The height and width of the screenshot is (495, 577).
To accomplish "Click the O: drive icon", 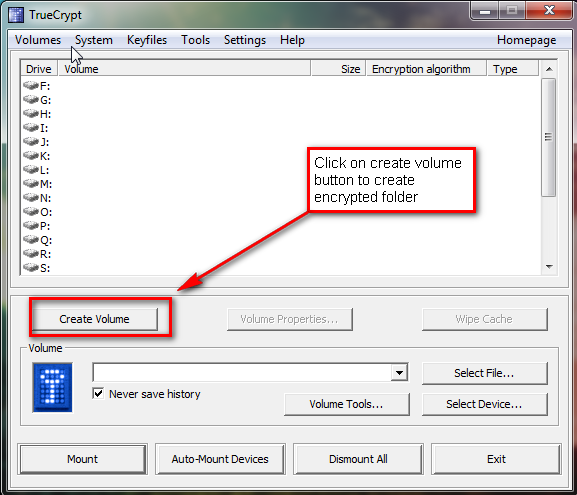I will (x=31, y=212).
